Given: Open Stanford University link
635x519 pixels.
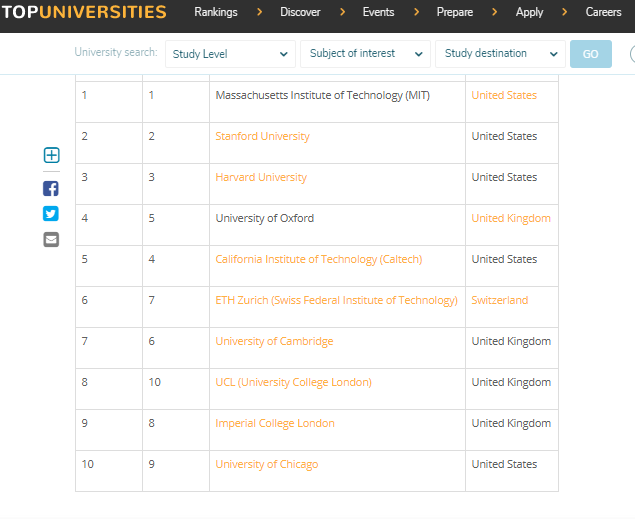Looking at the screenshot, I should (262, 136).
